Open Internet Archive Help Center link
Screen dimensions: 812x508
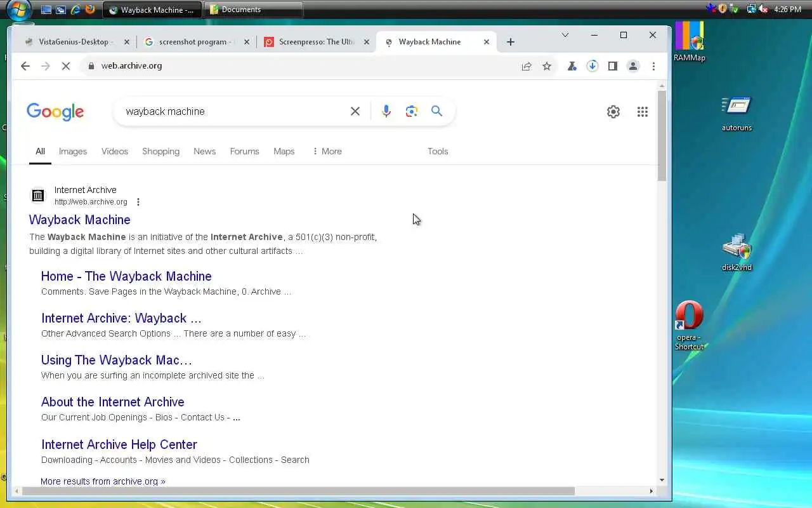(x=119, y=444)
